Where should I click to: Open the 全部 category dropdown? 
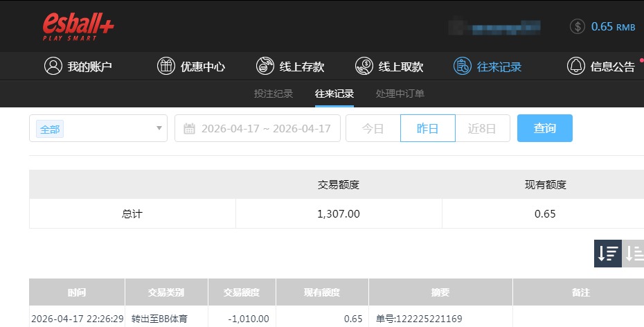[x=98, y=128]
